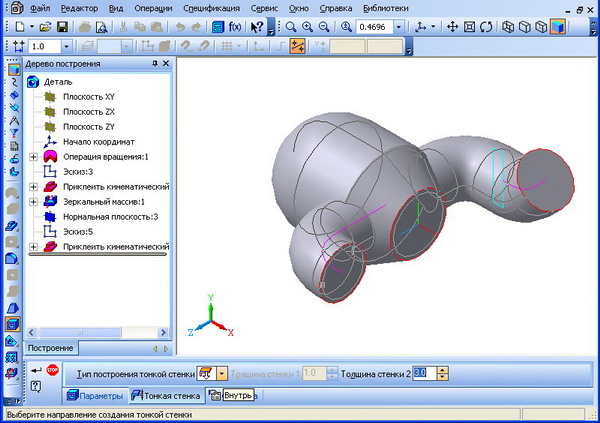Click the Толщина стенки 2 spinner arrows
The height and width of the screenshot is (423, 600).
tap(443, 373)
